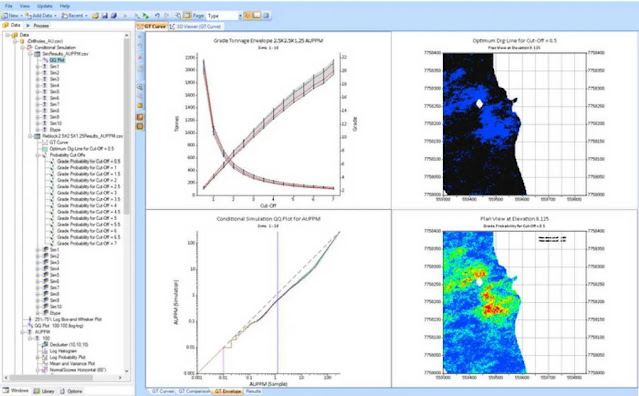Screen dimensions: 639x396
Task: Select Grade Probability for Cut-Off = 2.5
Action: [88, 187]
